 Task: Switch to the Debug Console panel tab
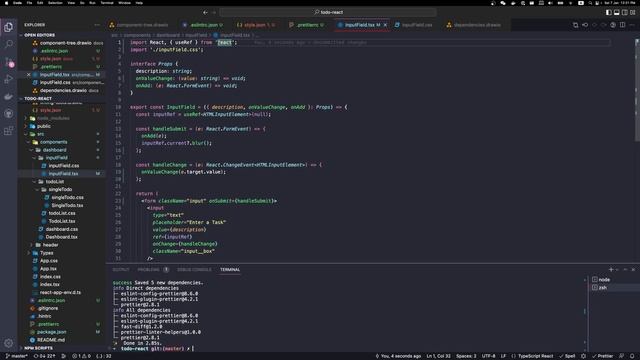194,269
